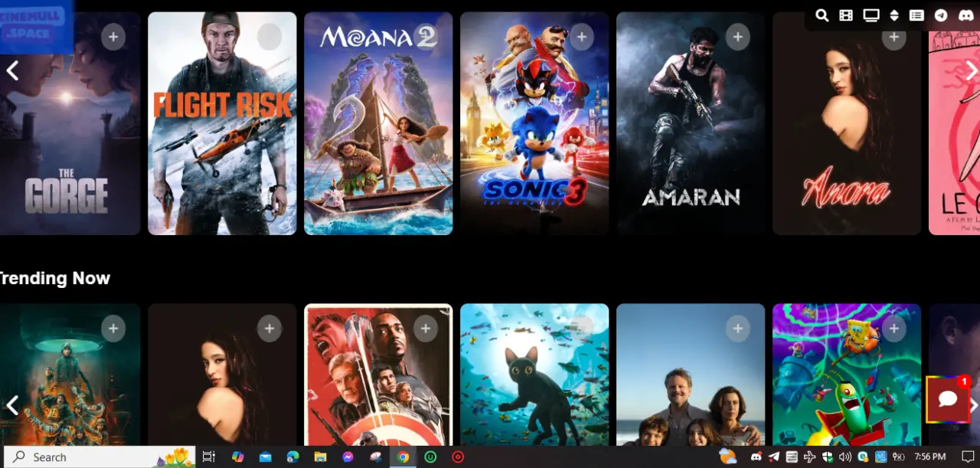Open the Captain America shield poster
The height and width of the screenshot is (468, 980).
pyautogui.click(x=378, y=375)
